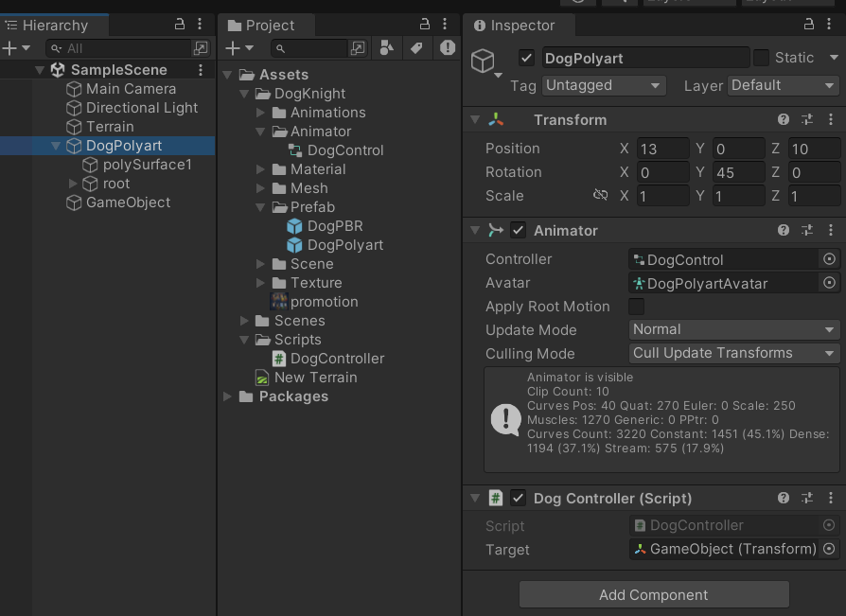Collapse Transform component foldout
Screen dimensions: 846x616
click(475, 120)
